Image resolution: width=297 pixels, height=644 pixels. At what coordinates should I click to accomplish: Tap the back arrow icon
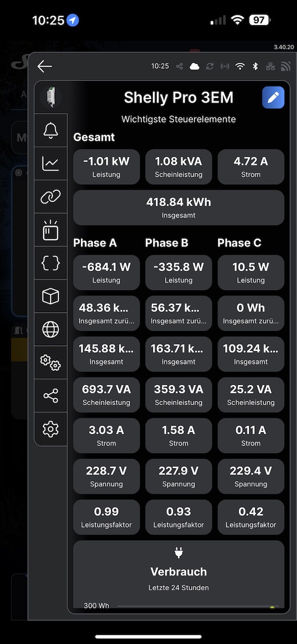tap(45, 66)
